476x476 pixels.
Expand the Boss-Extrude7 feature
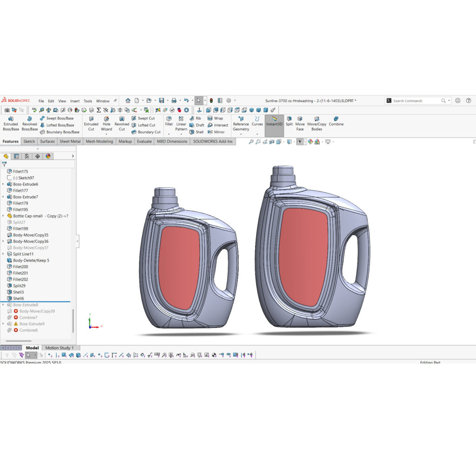click(x=3, y=197)
